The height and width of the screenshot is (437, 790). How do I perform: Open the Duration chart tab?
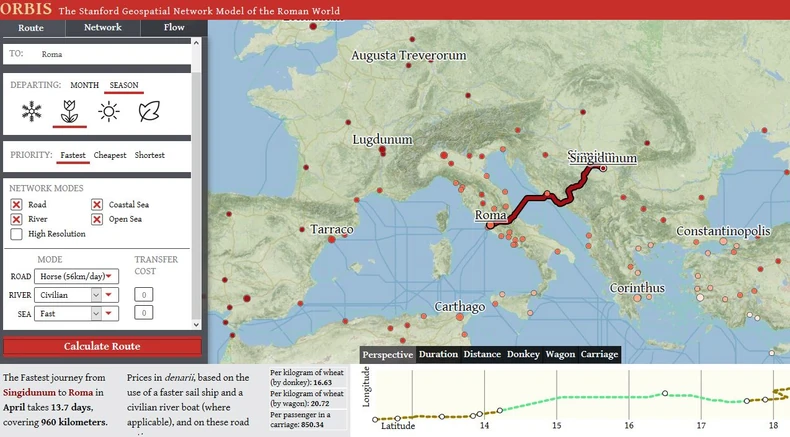[438, 354]
